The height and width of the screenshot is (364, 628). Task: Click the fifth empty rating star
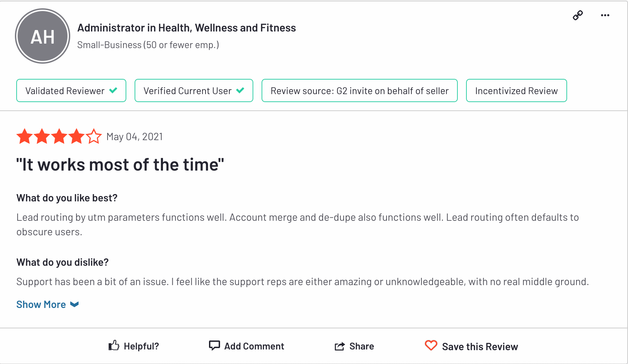(x=94, y=136)
